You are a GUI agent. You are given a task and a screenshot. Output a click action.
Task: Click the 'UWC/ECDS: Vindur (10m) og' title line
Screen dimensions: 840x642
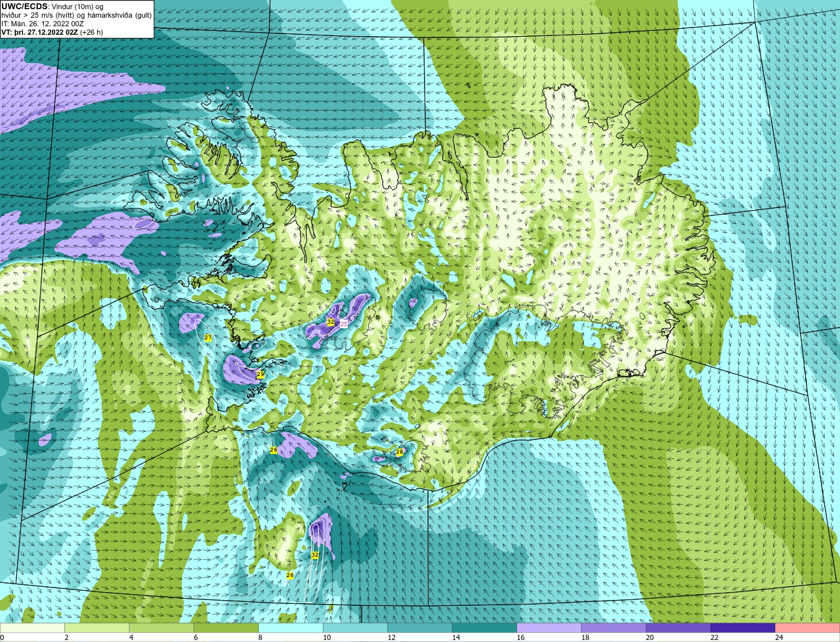pyautogui.click(x=52, y=6)
